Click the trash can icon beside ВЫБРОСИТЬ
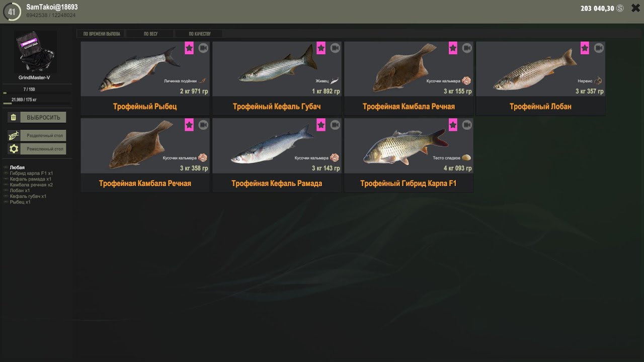The image size is (644, 362). 14,117
